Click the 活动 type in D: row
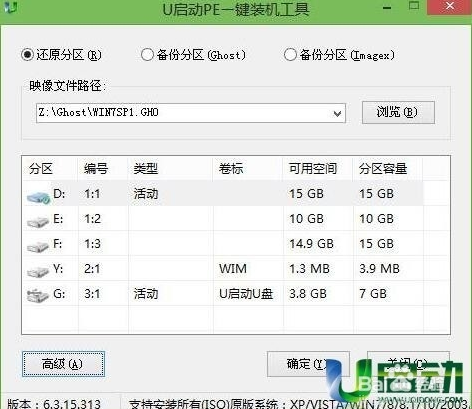Viewport: 472px width, 409px height. pyautogui.click(x=146, y=194)
